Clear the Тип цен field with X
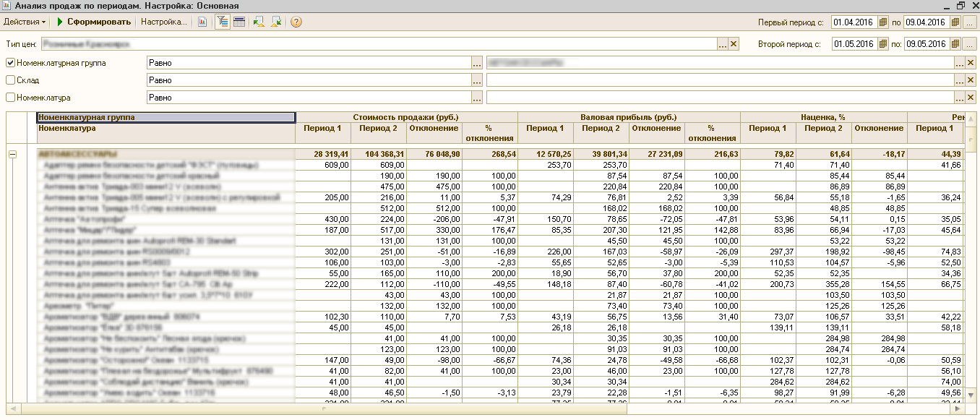Viewport: 980px width, 420px height. point(734,44)
